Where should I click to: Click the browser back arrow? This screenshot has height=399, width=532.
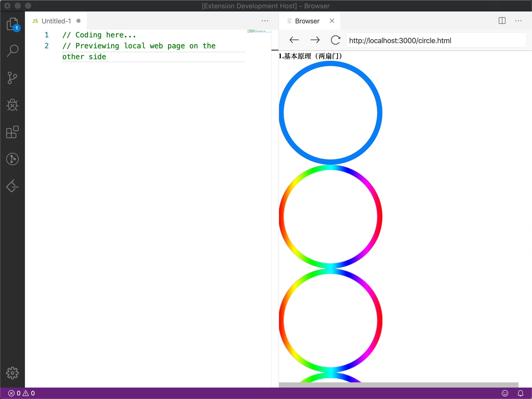pos(294,40)
